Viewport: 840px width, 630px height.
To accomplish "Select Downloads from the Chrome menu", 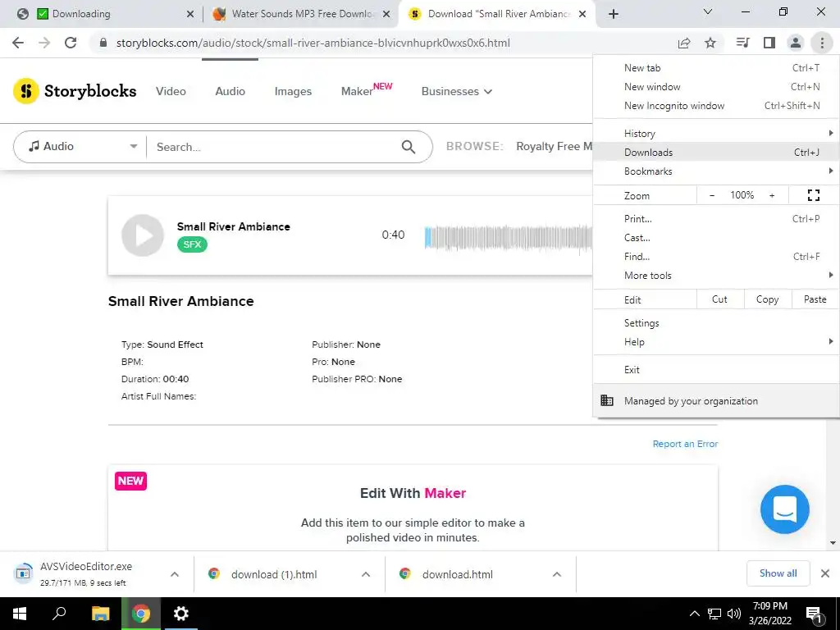I will point(715,152).
